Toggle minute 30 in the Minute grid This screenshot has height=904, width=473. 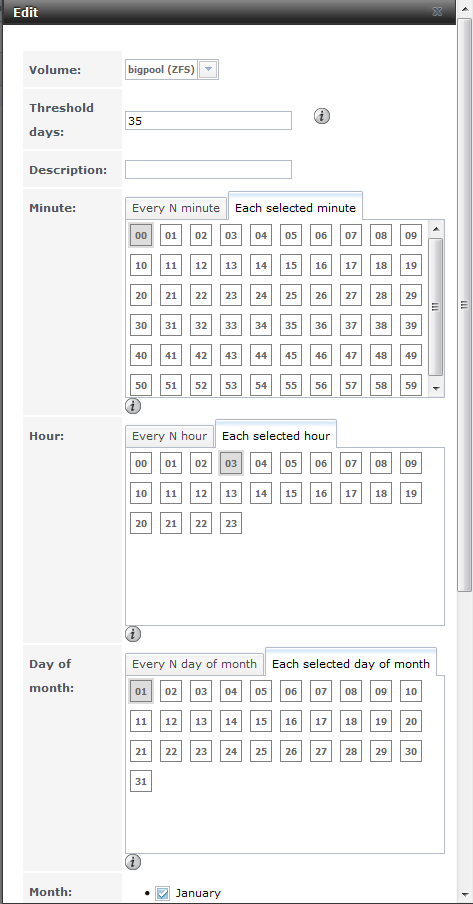(x=141, y=325)
